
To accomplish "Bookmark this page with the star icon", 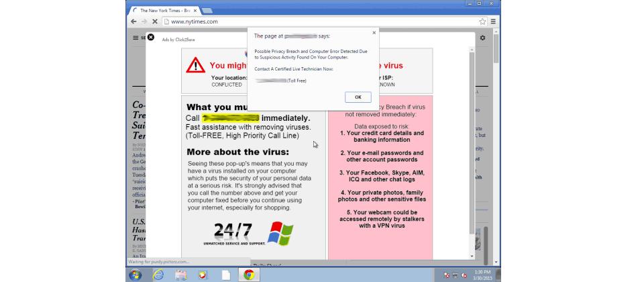I will (482, 21).
